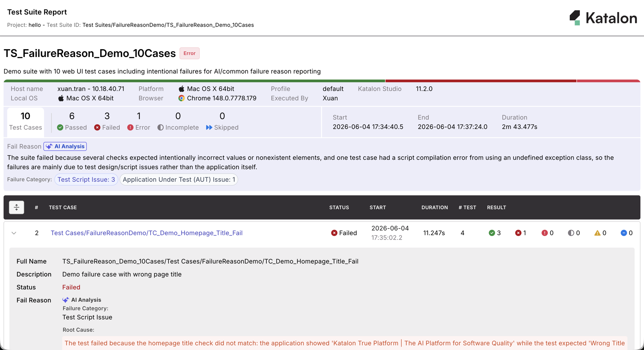The width and height of the screenshot is (644, 350).
Task: Click the Chrome browser icon
Action: tap(181, 98)
